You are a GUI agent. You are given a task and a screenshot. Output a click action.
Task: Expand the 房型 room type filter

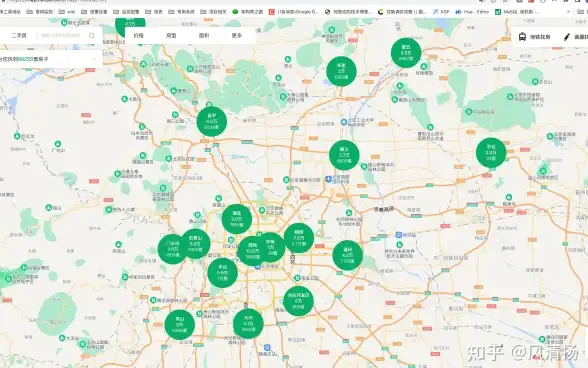pos(171,36)
